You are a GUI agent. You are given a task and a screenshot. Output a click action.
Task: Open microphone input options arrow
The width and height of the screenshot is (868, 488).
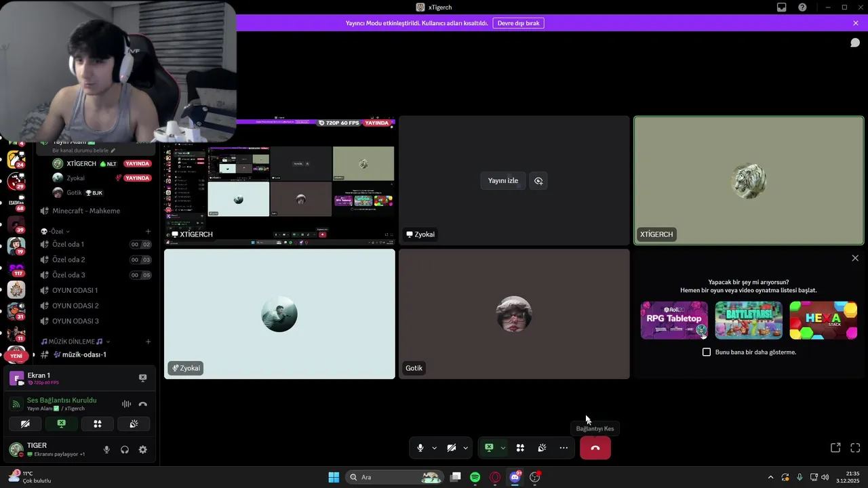pyautogui.click(x=434, y=448)
